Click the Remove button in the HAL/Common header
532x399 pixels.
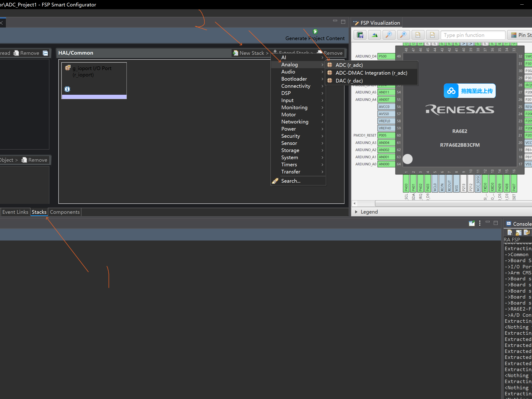(330, 53)
